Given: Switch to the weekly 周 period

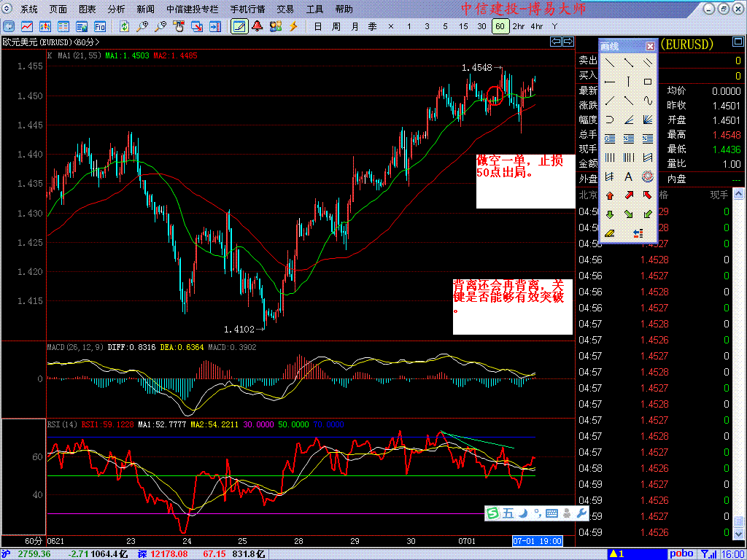Looking at the screenshot, I should coord(336,27).
